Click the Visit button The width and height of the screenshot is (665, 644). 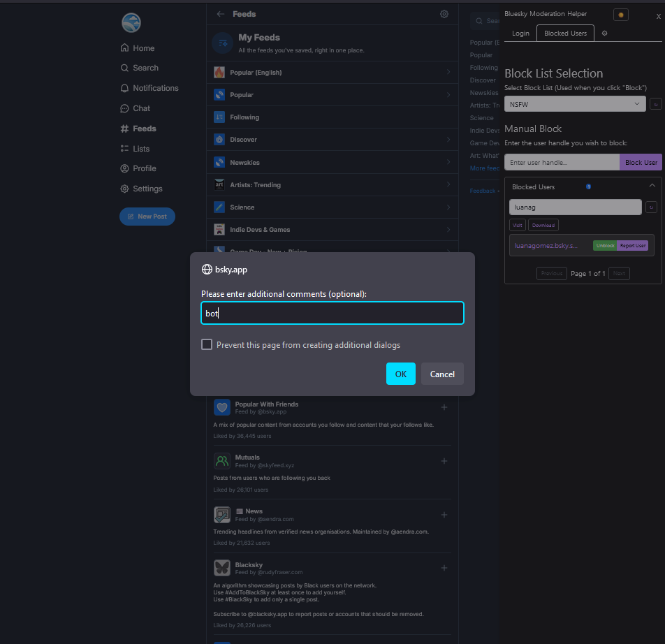click(x=518, y=225)
